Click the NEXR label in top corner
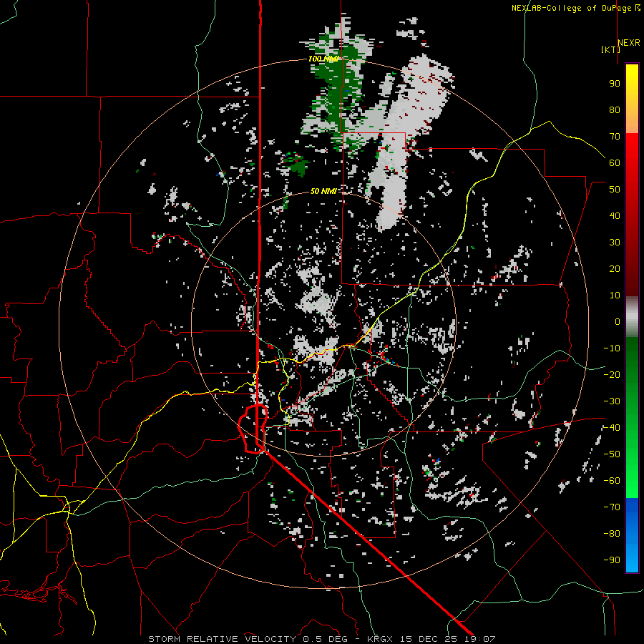 (629, 43)
